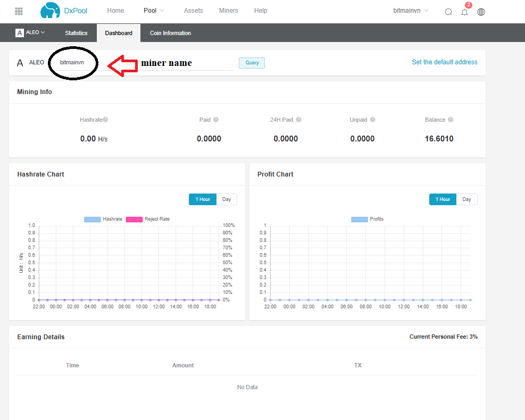Click the No Data message
The height and width of the screenshot is (420, 525).
247,387
